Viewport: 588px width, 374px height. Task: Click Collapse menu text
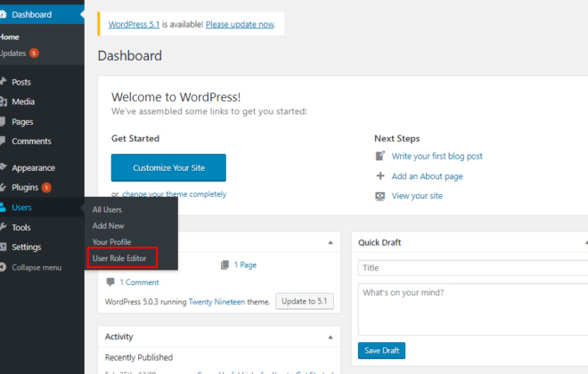[x=37, y=267]
